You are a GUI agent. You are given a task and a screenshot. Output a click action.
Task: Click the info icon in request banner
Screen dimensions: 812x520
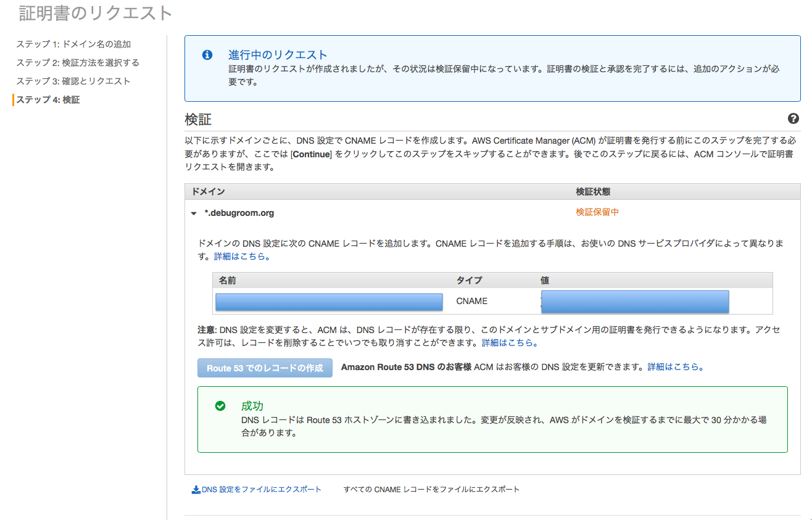(207, 55)
